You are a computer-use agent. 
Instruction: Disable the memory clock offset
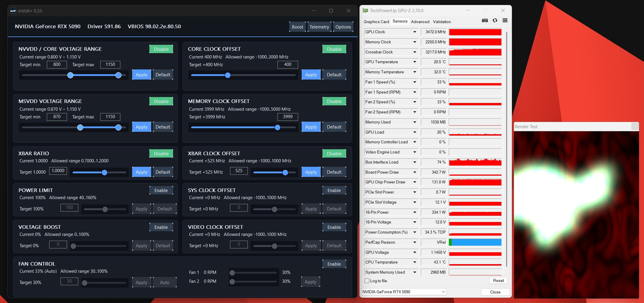[334, 101]
